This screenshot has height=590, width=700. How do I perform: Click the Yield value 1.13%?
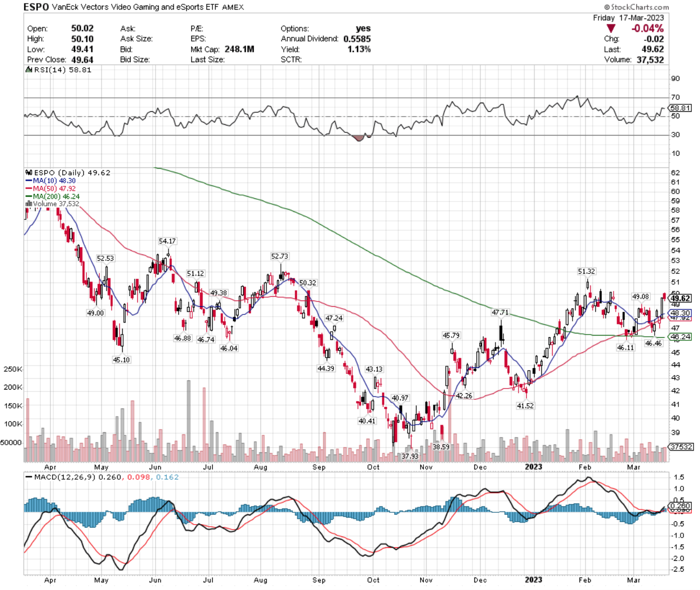[x=359, y=49]
